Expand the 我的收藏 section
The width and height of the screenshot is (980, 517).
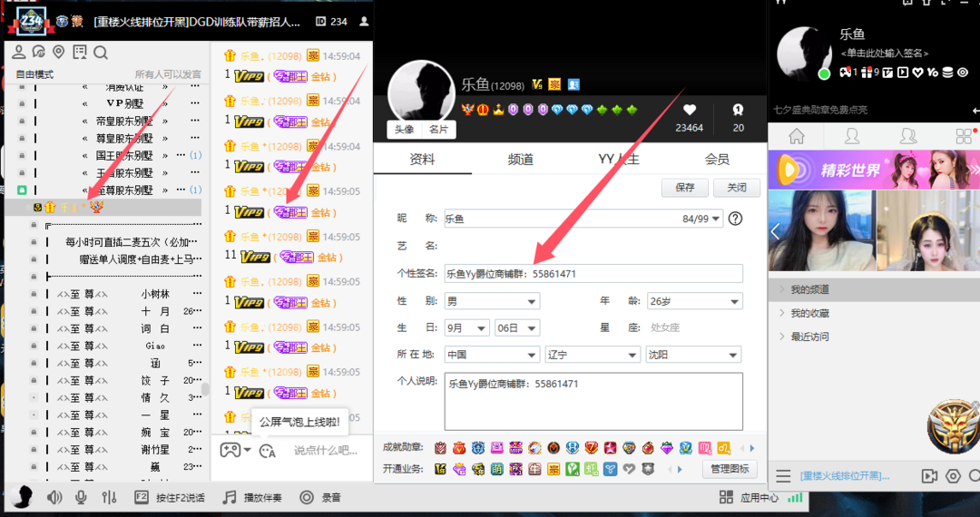[808, 313]
